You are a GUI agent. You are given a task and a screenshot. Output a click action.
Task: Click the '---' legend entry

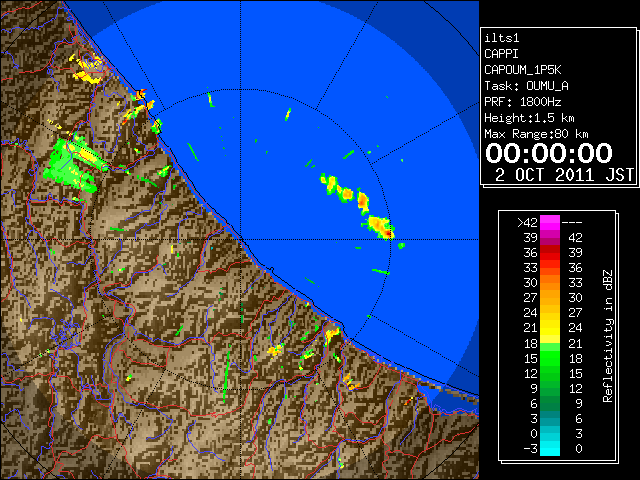572,223
